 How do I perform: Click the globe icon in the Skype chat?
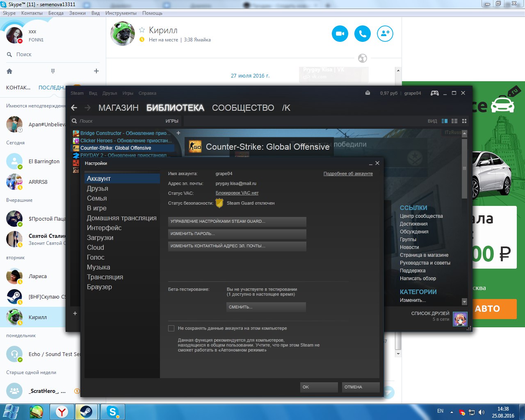click(363, 58)
